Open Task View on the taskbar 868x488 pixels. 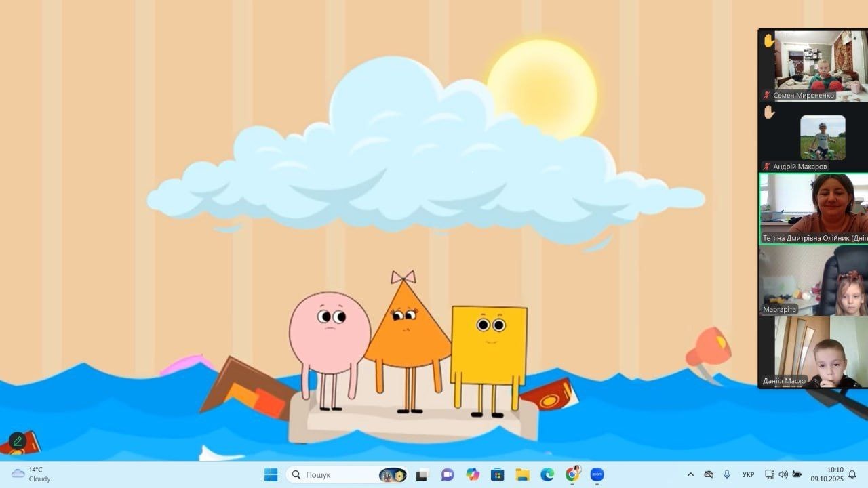click(x=422, y=474)
